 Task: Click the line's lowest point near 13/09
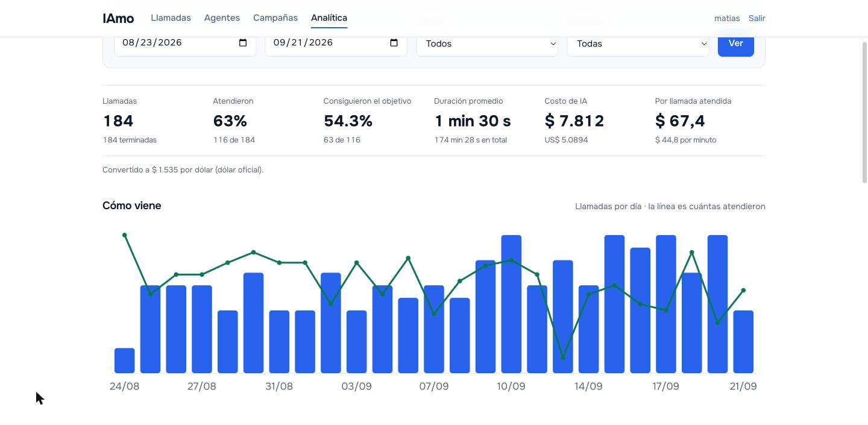[563, 357]
